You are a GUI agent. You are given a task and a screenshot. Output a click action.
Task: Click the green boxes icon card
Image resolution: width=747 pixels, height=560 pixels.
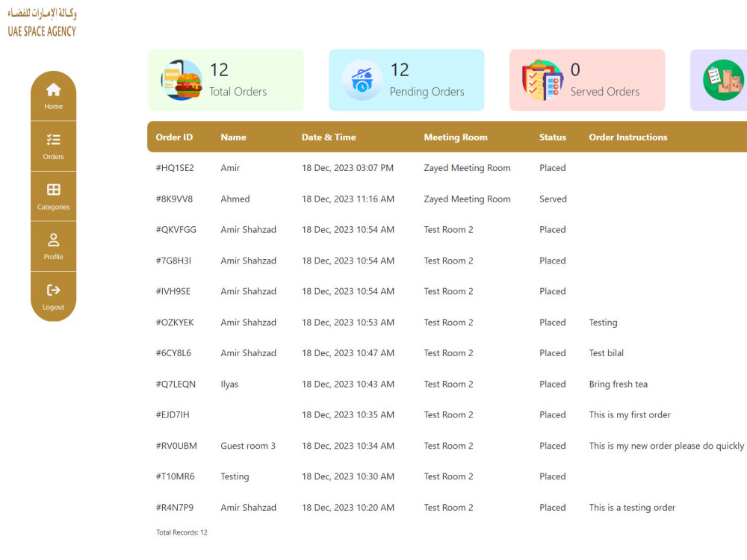[722, 80]
